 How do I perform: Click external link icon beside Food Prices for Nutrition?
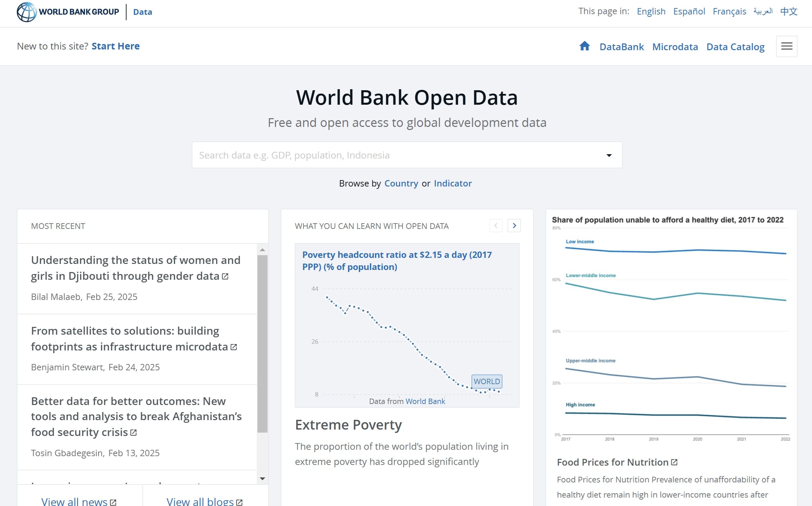point(674,462)
